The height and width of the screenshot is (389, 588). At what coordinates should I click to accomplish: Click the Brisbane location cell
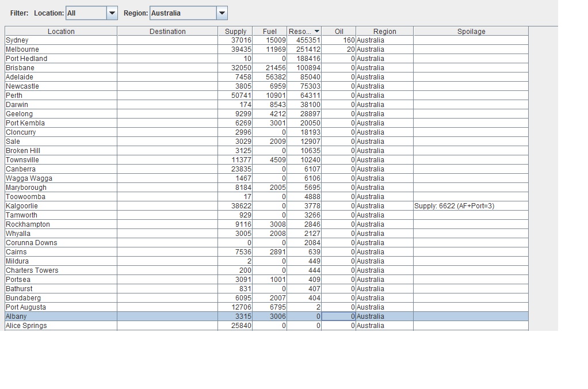[61, 68]
